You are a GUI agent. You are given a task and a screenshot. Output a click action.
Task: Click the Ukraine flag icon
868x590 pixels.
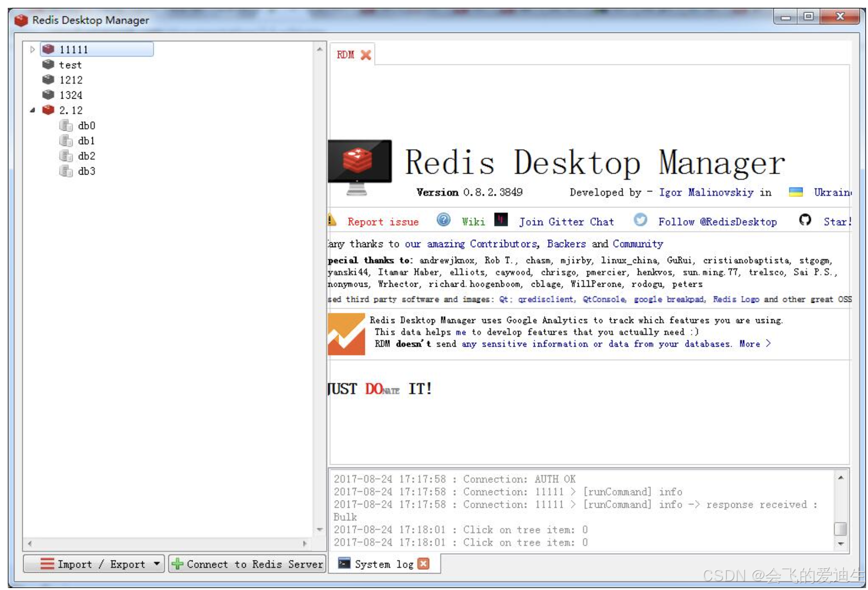point(796,192)
